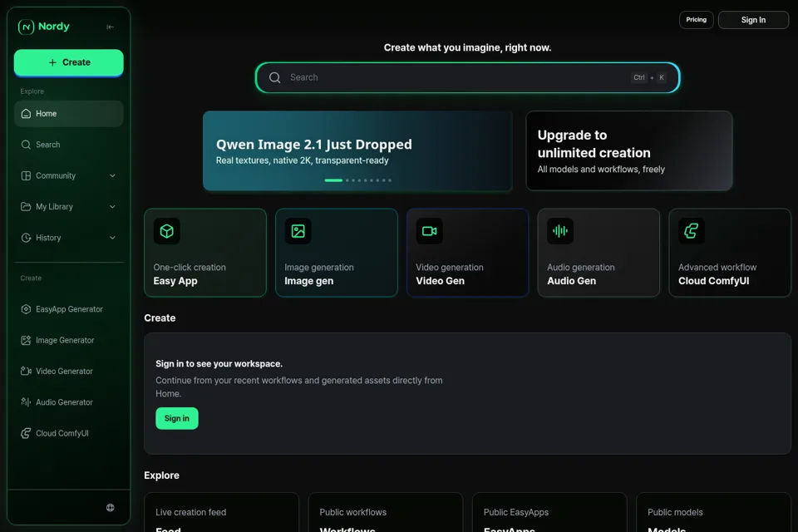Open the Public workflows card

pyautogui.click(x=385, y=512)
